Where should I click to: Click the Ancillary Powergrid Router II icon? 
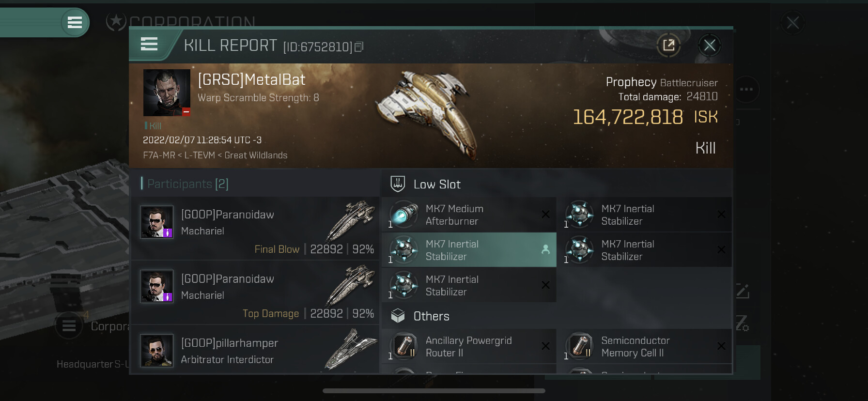point(404,346)
